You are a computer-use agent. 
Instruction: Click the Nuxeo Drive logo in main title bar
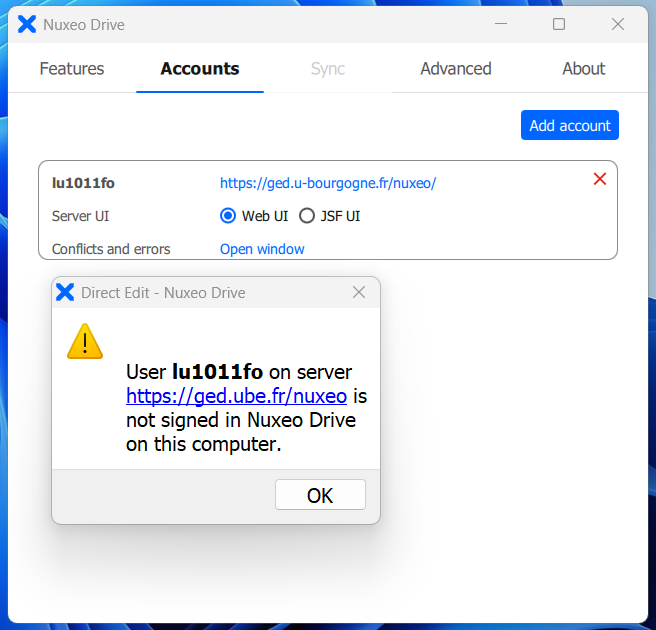point(27,24)
